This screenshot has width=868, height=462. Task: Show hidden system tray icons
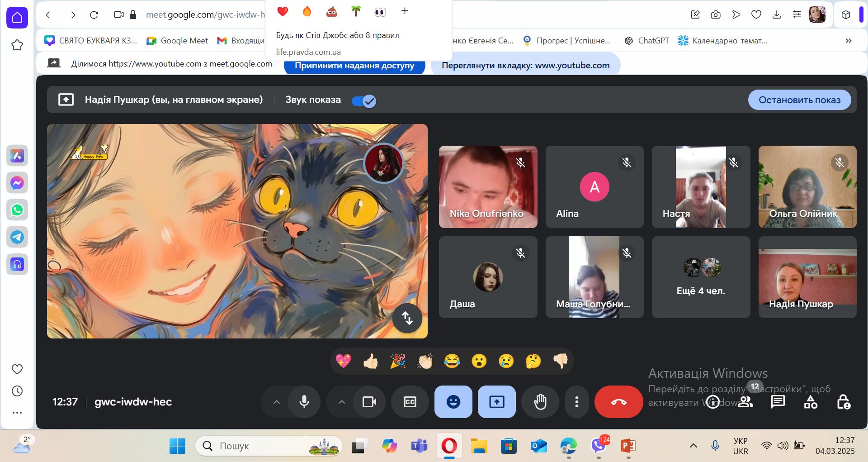693,446
